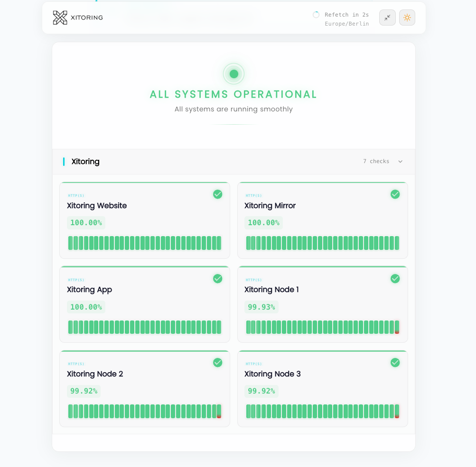Click the Europe/Berlin timezone label
476x467 pixels.
click(346, 24)
